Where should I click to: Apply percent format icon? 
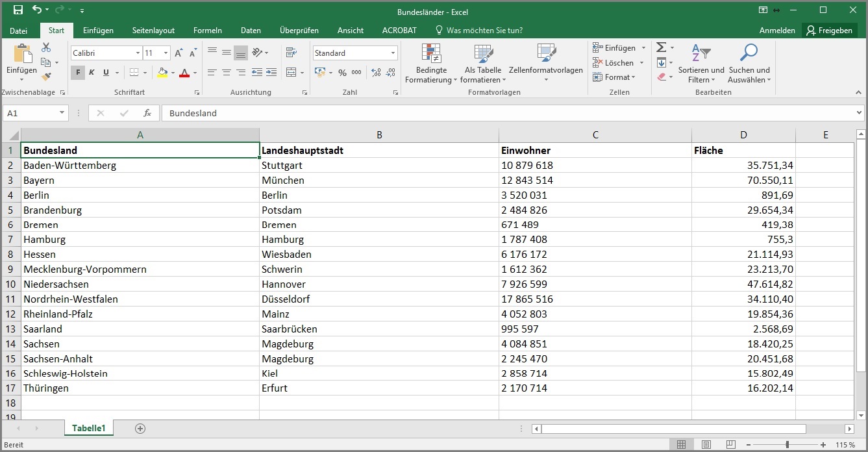pos(342,73)
